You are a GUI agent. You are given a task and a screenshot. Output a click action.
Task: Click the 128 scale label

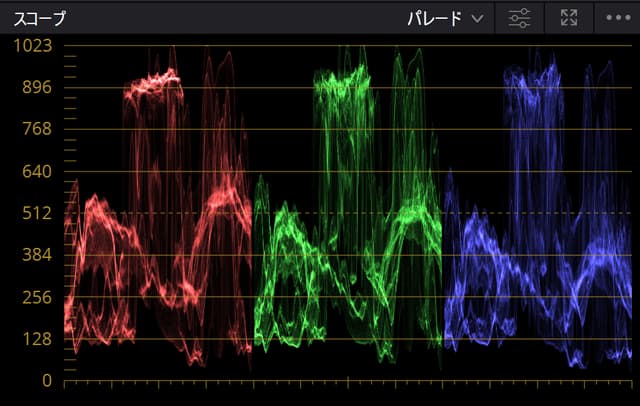[x=37, y=339]
